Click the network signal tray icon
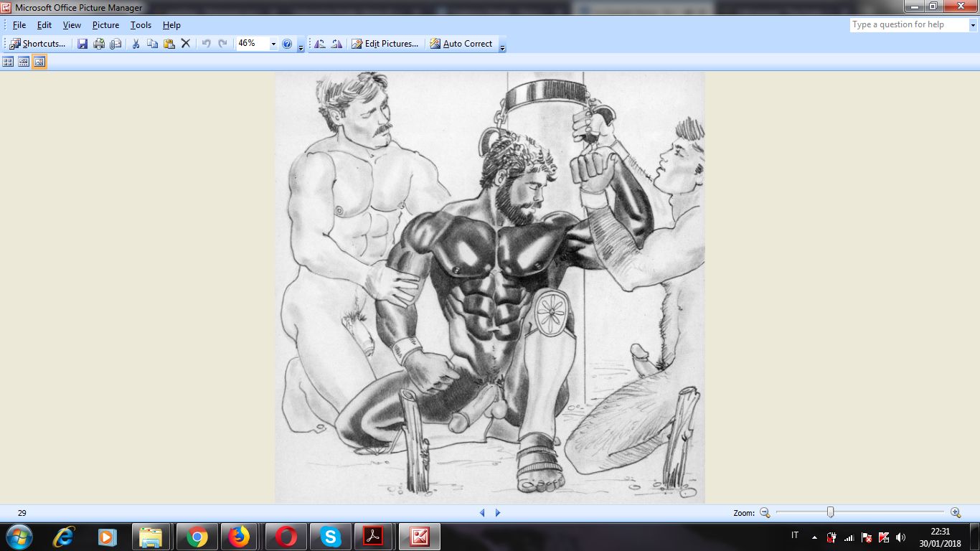The height and width of the screenshot is (551, 980). [x=849, y=537]
